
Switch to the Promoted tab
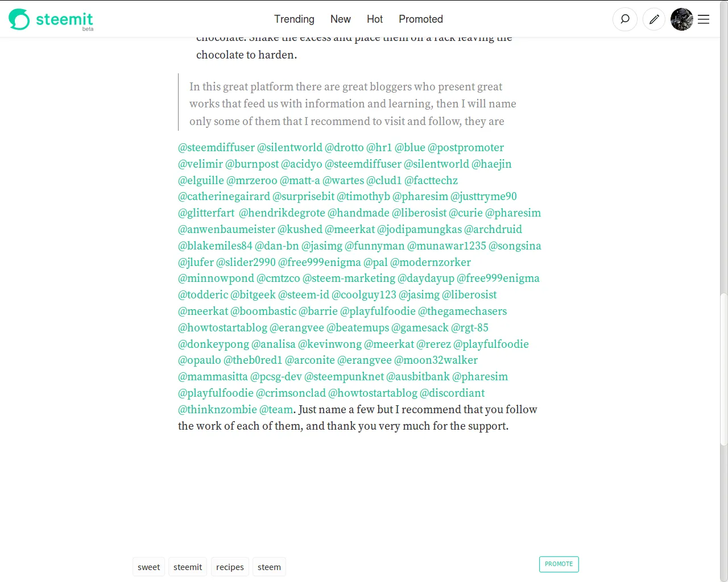[x=421, y=19]
